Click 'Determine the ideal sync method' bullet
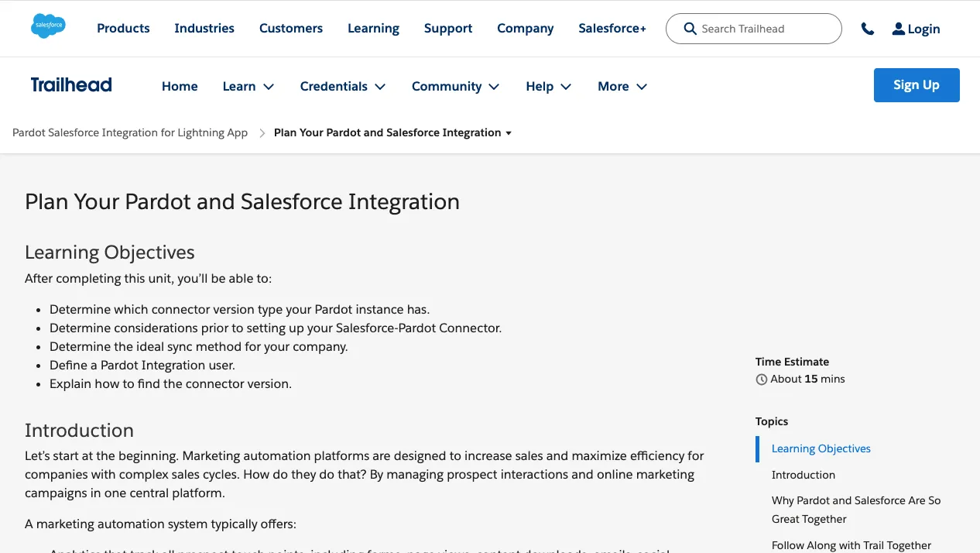 click(x=199, y=346)
